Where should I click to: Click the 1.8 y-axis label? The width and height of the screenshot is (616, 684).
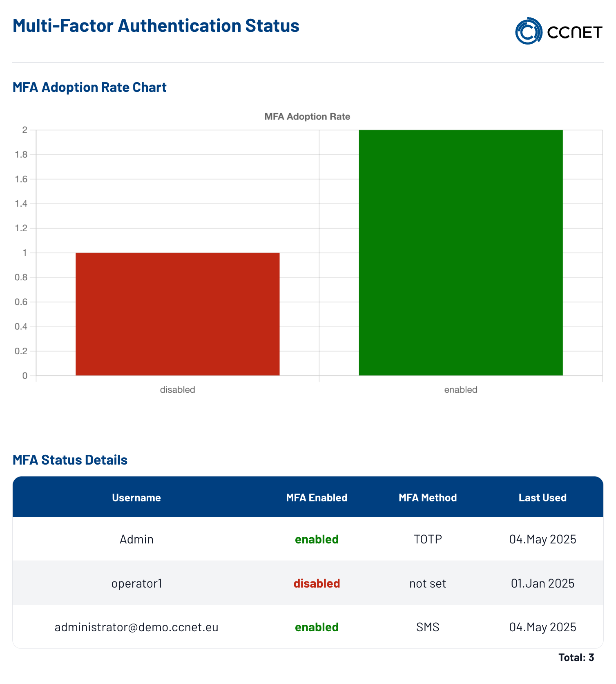(x=21, y=154)
